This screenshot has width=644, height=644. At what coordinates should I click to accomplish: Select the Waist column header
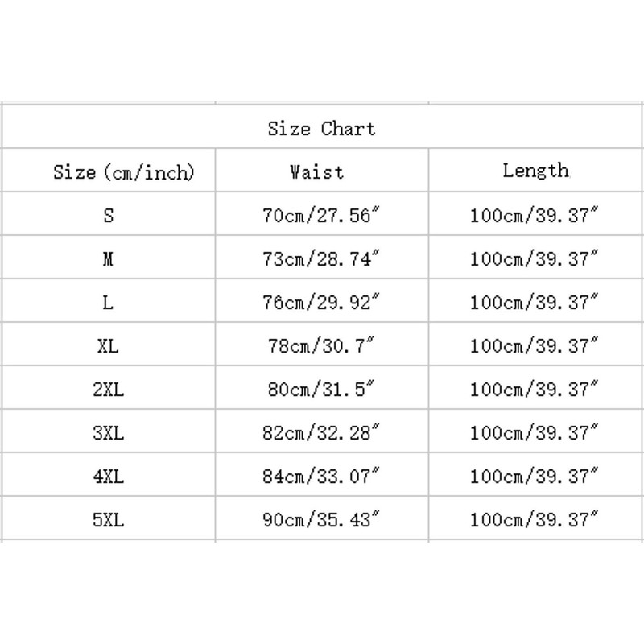tap(322, 170)
